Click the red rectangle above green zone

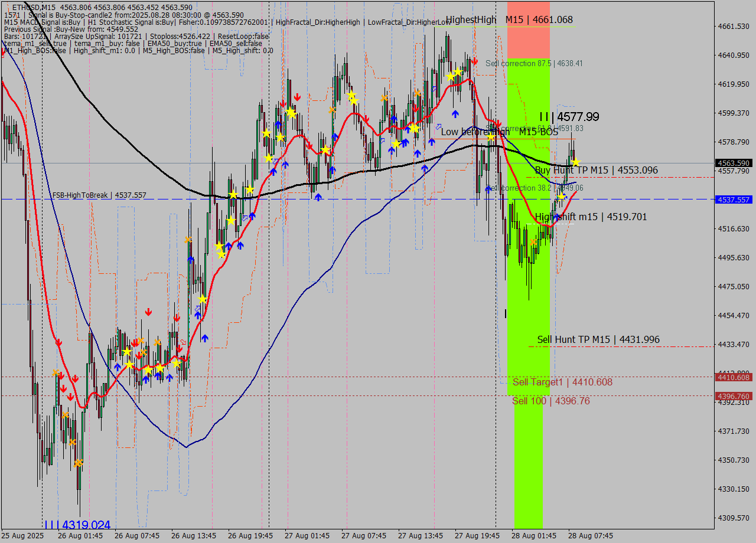(x=528, y=30)
